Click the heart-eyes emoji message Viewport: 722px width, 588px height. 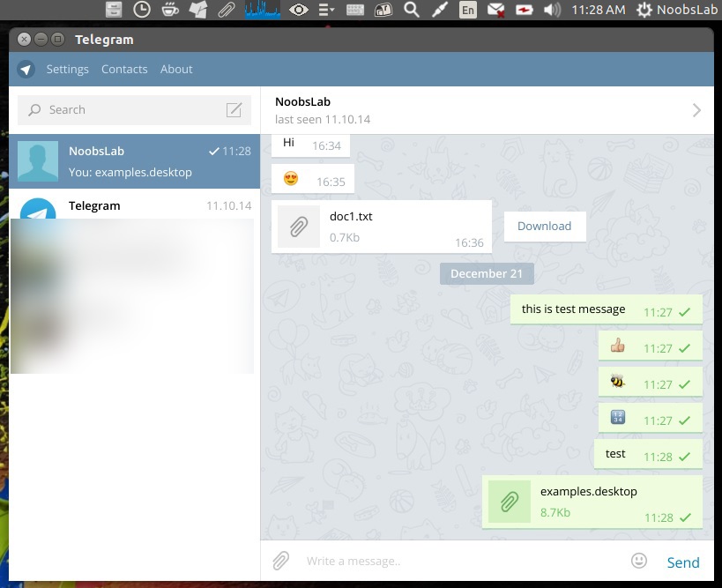click(x=313, y=179)
